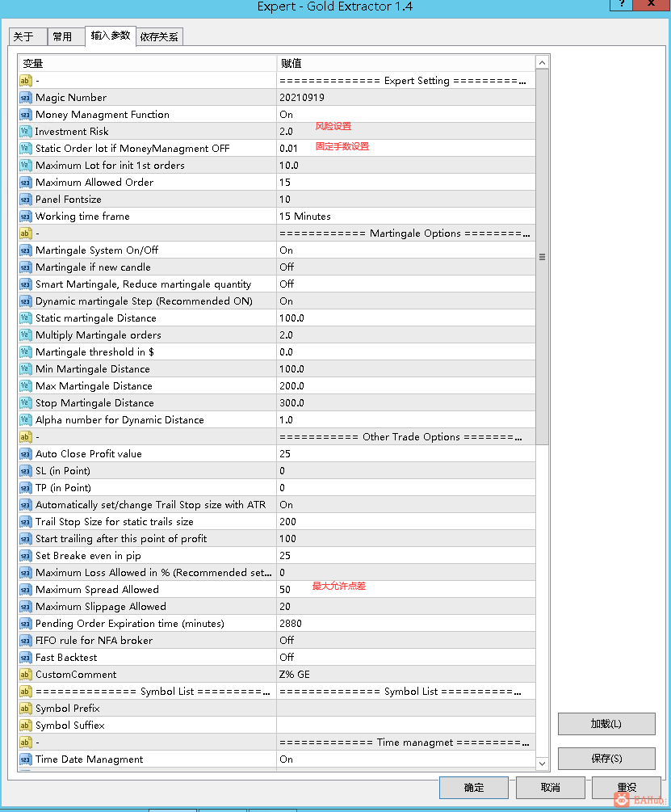The image size is (671, 812).
Task: Click the scrollbar down arrow
Action: (x=542, y=764)
